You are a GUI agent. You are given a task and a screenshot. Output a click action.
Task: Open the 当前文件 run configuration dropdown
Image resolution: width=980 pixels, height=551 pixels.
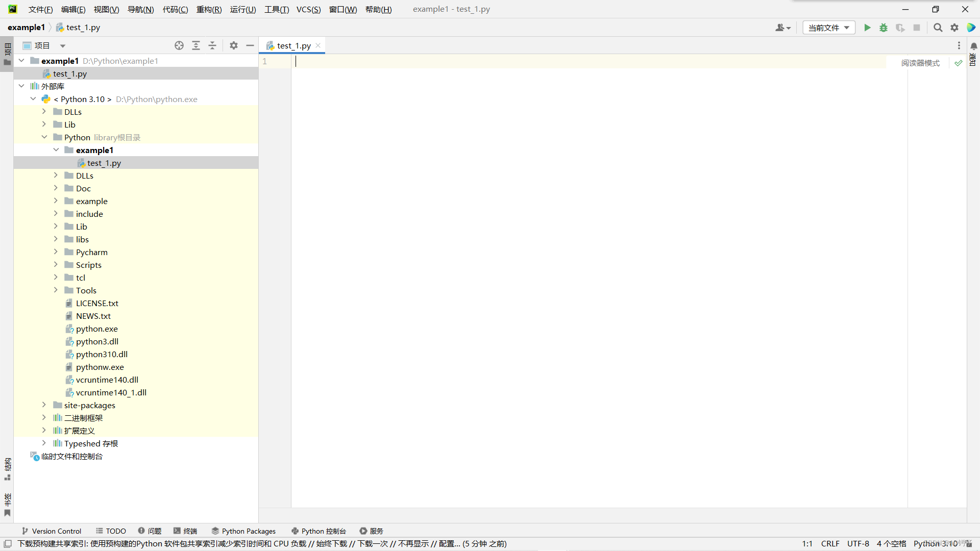pyautogui.click(x=828, y=28)
